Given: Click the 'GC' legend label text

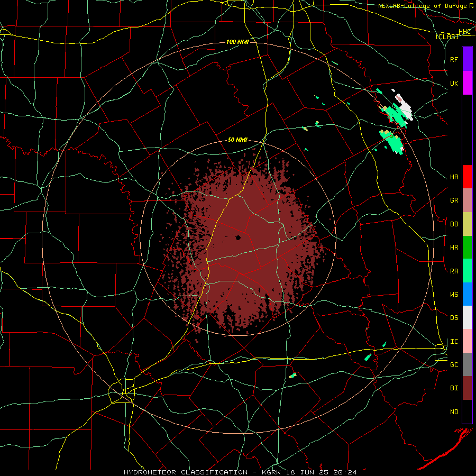Looking at the screenshot, I should 454,365.
